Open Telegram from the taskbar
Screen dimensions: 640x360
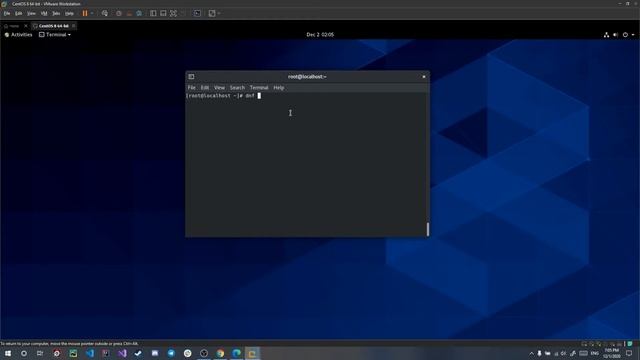click(171, 353)
